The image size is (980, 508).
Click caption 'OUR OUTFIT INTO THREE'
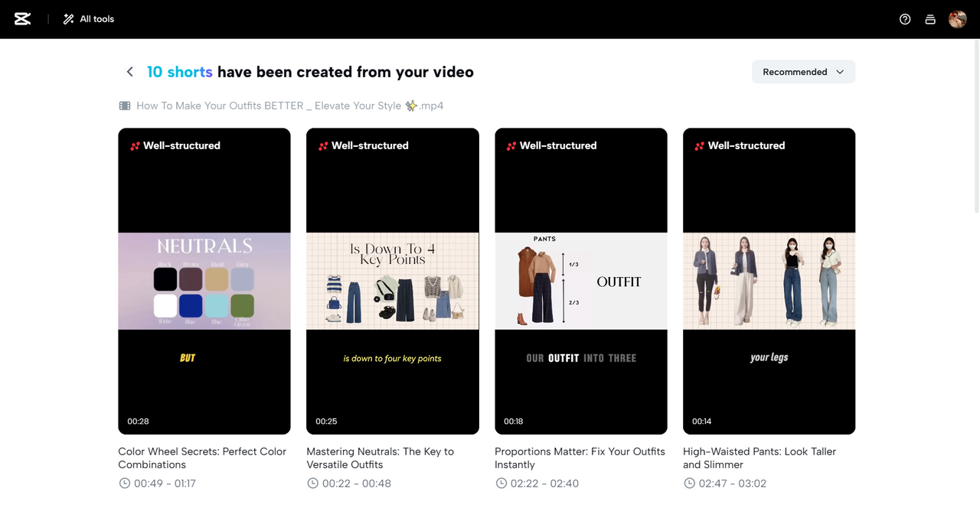click(581, 358)
